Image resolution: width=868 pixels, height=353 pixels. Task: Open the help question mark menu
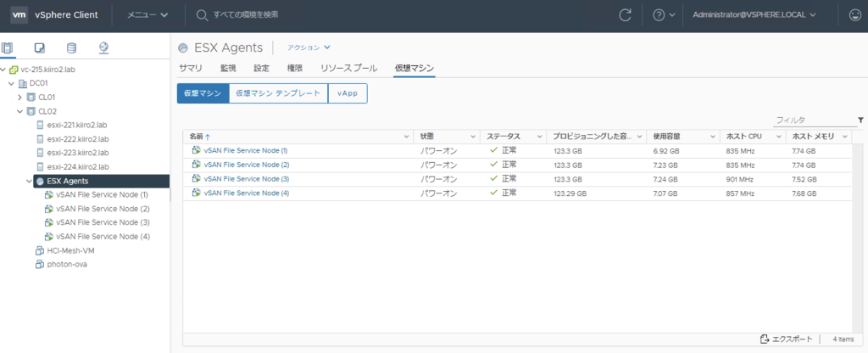[664, 15]
